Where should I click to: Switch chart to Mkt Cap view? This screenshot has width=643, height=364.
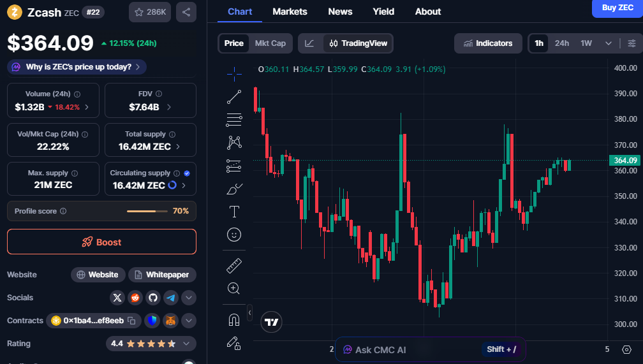(x=270, y=43)
